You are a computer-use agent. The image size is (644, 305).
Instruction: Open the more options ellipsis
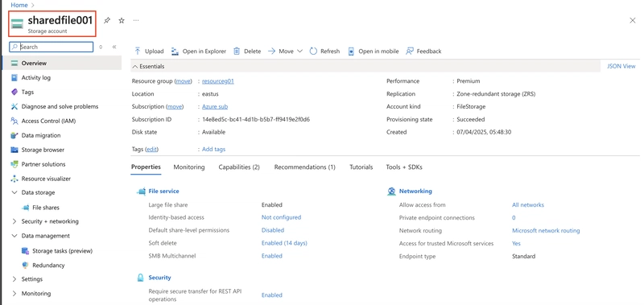(136, 20)
